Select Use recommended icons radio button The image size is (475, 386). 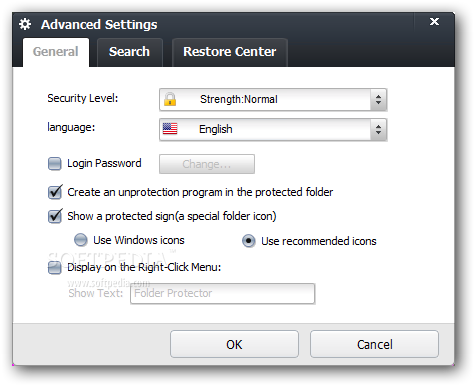click(x=249, y=241)
